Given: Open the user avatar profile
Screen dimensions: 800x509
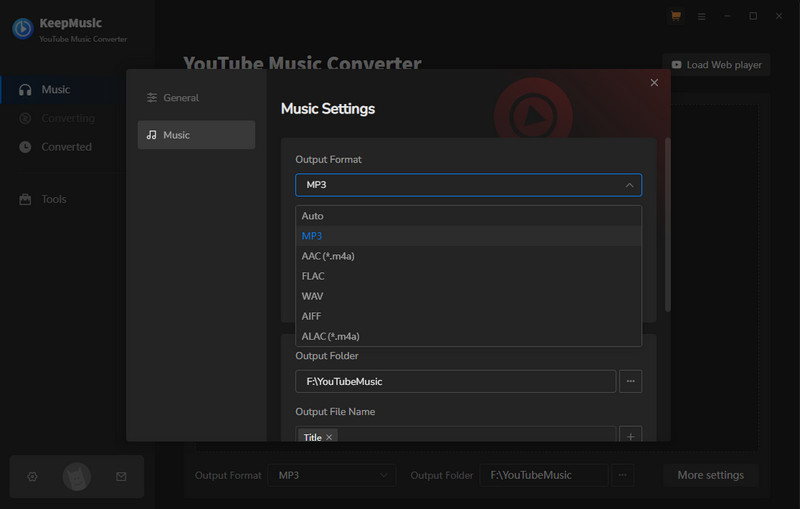Looking at the screenshot, I should point(77,476).
